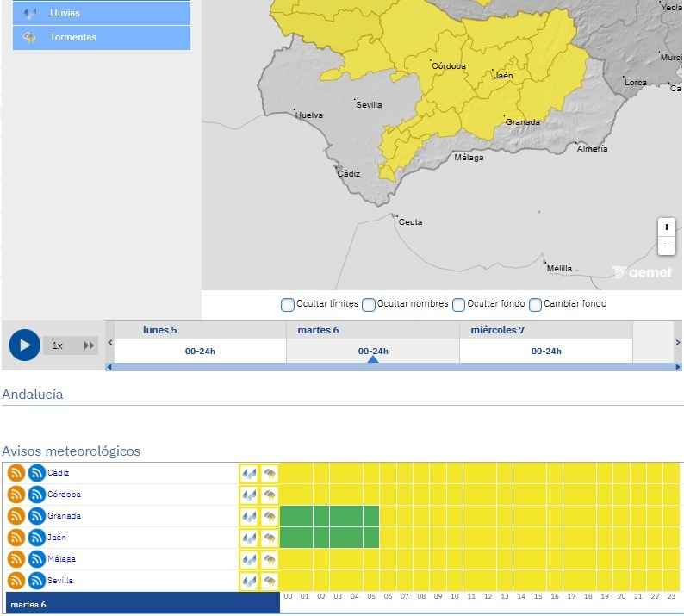Click the Almería label on the map
Viewport: 684px width, 616px height.
click(x=592, y=149)
